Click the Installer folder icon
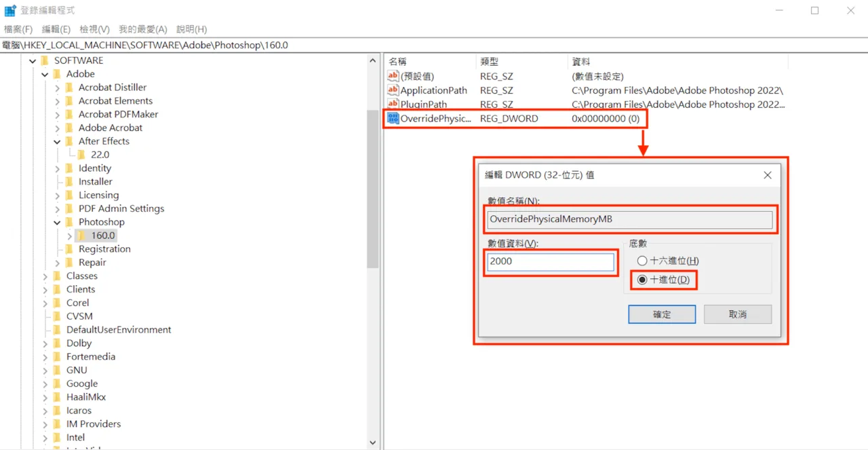The image size is (868, 450). tap(69, 182)
